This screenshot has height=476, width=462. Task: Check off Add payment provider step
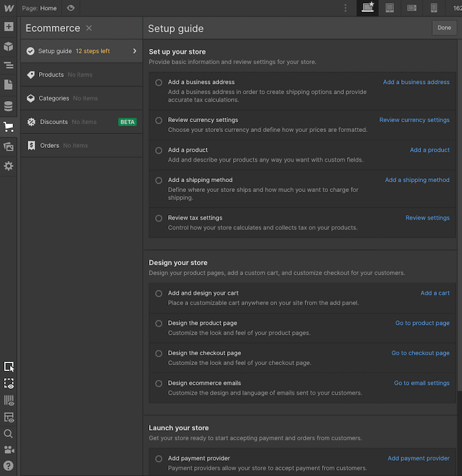pos(158,458)
